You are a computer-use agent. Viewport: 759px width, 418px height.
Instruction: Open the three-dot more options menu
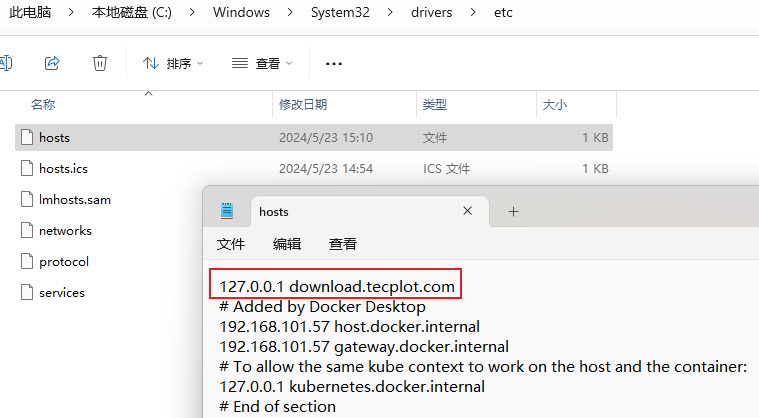click(x=334, y=63)
